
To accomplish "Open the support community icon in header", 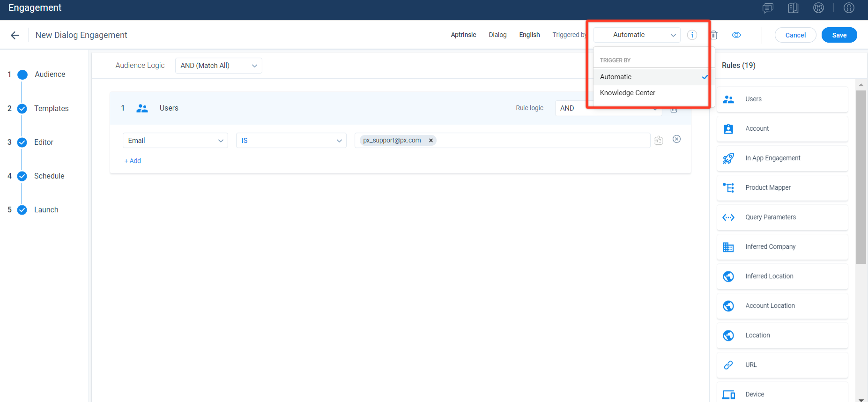I will (818, 8).
